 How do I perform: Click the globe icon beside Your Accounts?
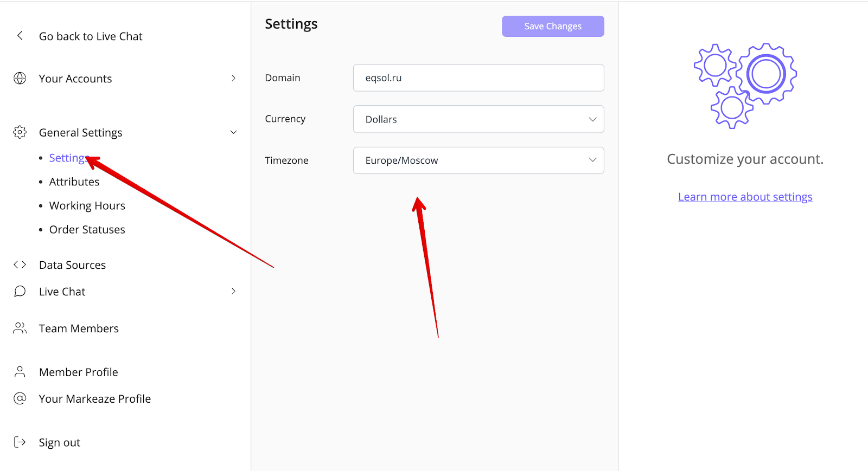pyautogui.click(x=20, y=79)
